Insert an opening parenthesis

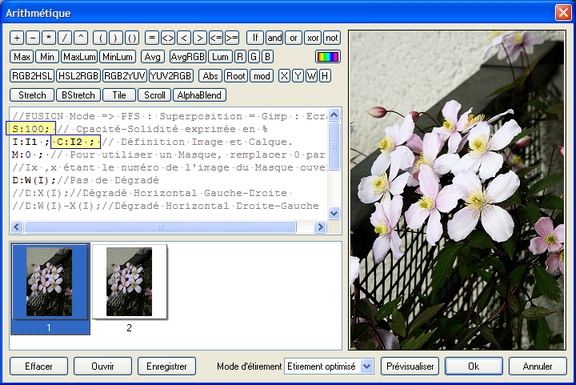(100, 38)
